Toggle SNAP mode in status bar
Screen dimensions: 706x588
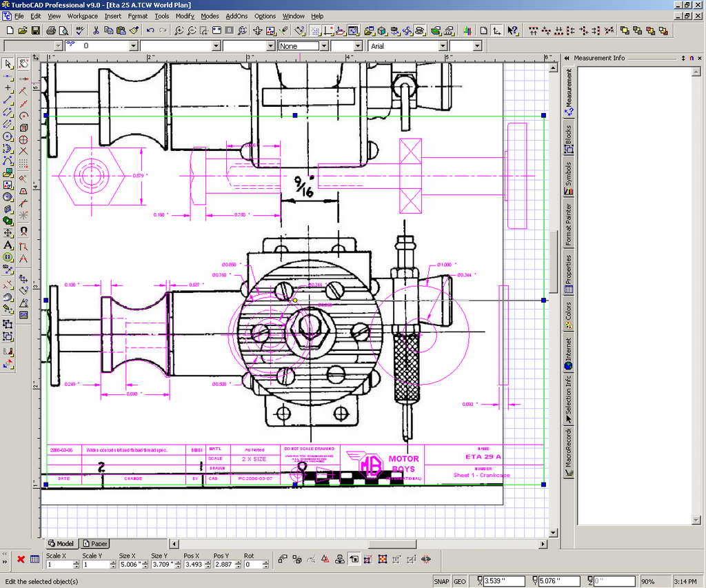click(x=441, y=582)
